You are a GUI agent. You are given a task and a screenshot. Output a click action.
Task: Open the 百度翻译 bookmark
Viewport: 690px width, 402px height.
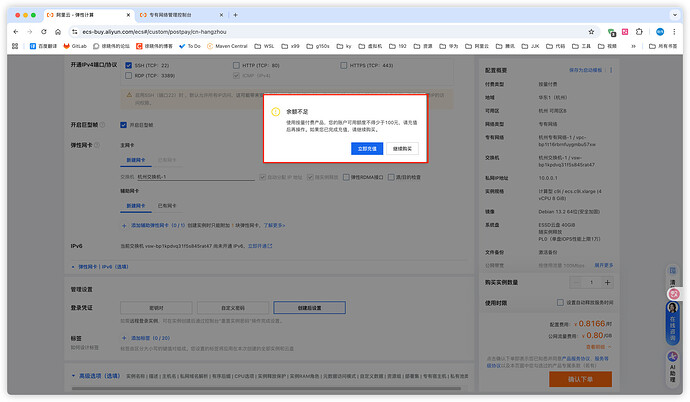point(45,46)
